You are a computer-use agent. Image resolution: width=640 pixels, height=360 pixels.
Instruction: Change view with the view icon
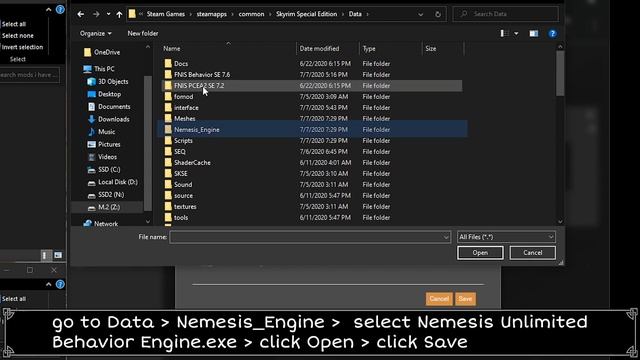(504, 33)
